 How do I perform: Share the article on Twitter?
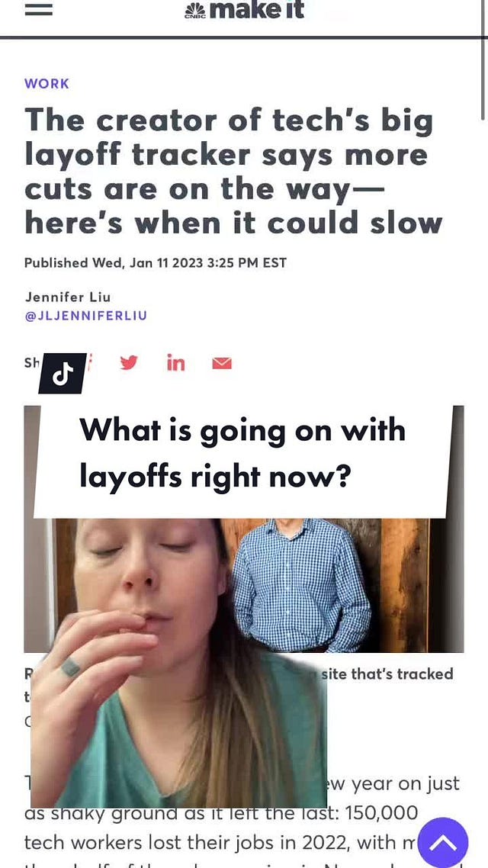pyautogui.click(x=128, y=362)
